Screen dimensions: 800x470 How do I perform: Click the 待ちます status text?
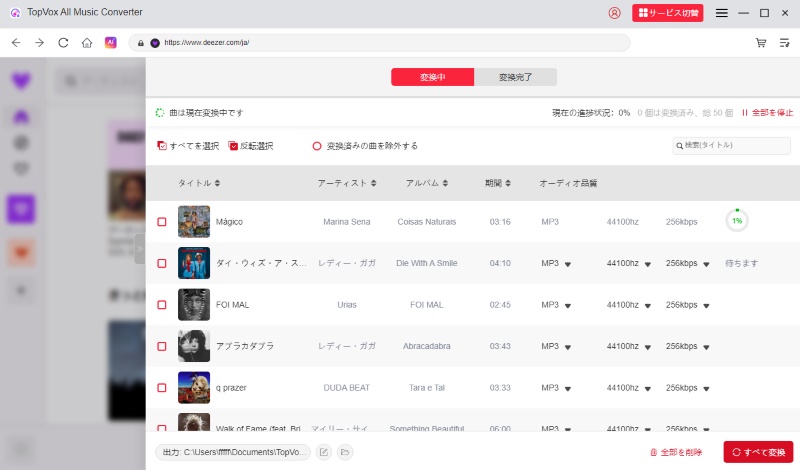tap(741, 263)
